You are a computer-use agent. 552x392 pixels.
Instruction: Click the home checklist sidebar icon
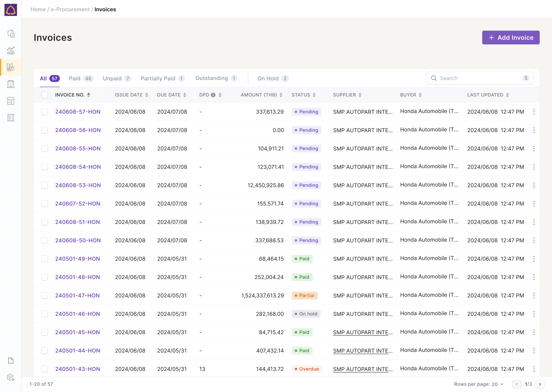coord(11,34)
